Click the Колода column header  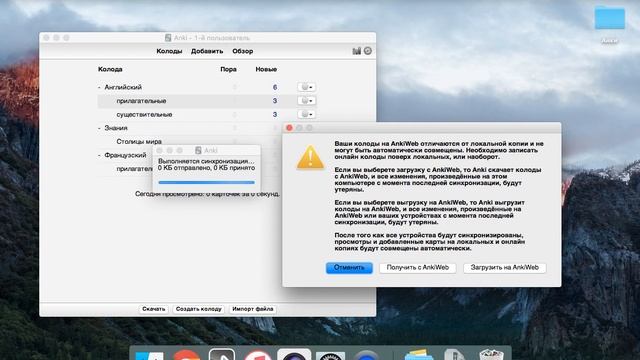[x=110, y=69]
